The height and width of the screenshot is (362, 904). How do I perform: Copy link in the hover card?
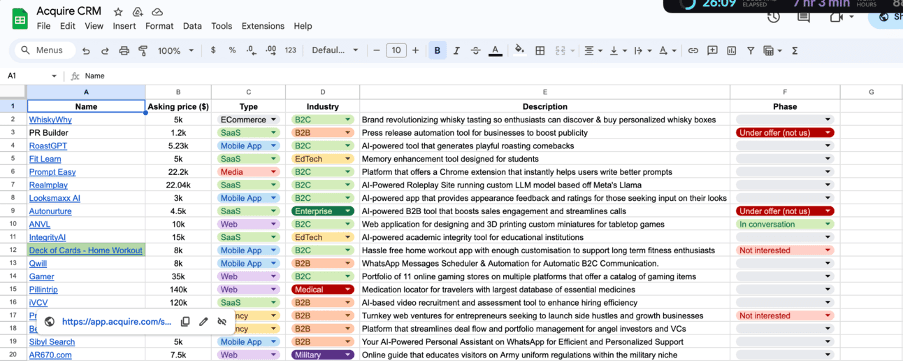[x=185, y=322]
